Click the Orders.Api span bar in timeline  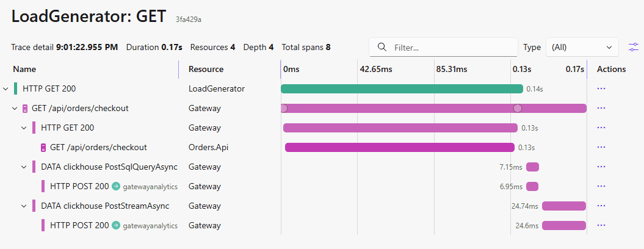tap(400, 148)
